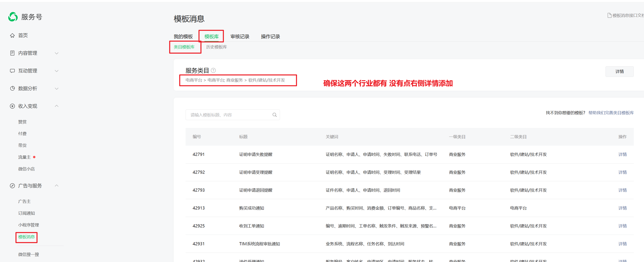Open the 历史模板库 sub-tab
This screenshot has width=644, height=262.
pos(216,47)
